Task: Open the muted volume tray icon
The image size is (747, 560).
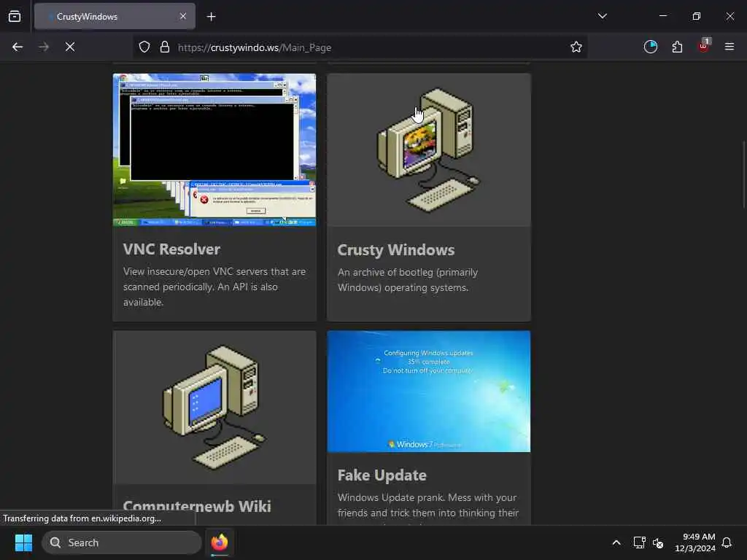Action: click(658, 542)
